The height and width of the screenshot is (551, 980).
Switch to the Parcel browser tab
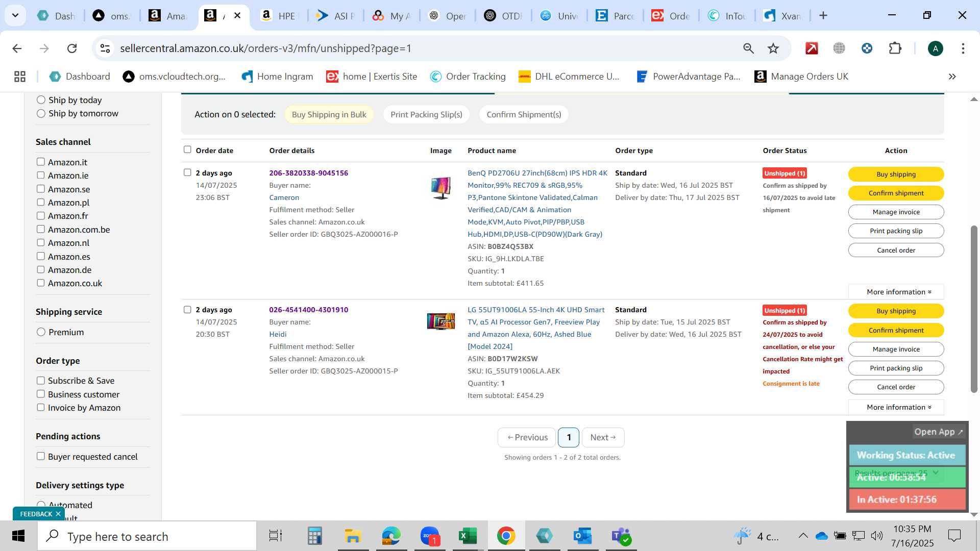616,16
